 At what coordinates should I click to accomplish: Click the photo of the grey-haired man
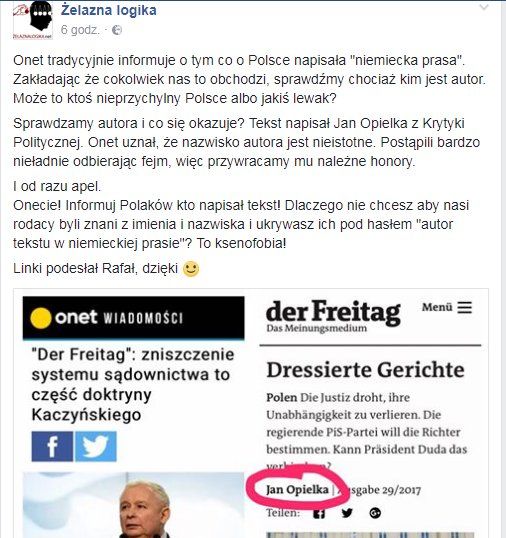[x=133, y=505]
